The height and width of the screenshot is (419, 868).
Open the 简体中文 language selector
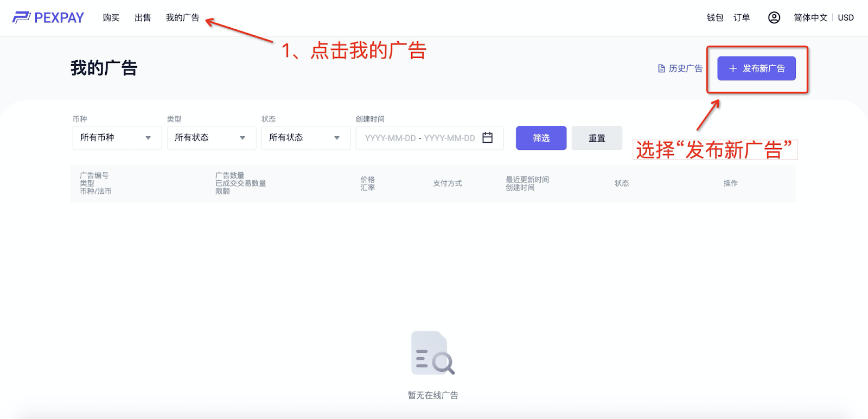coord(810,18)
